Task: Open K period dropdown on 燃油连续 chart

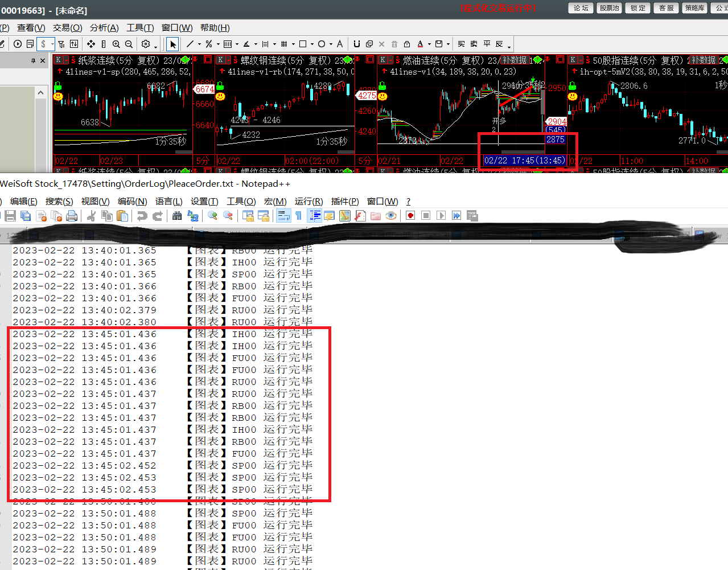Action: (x=390, y=60)
